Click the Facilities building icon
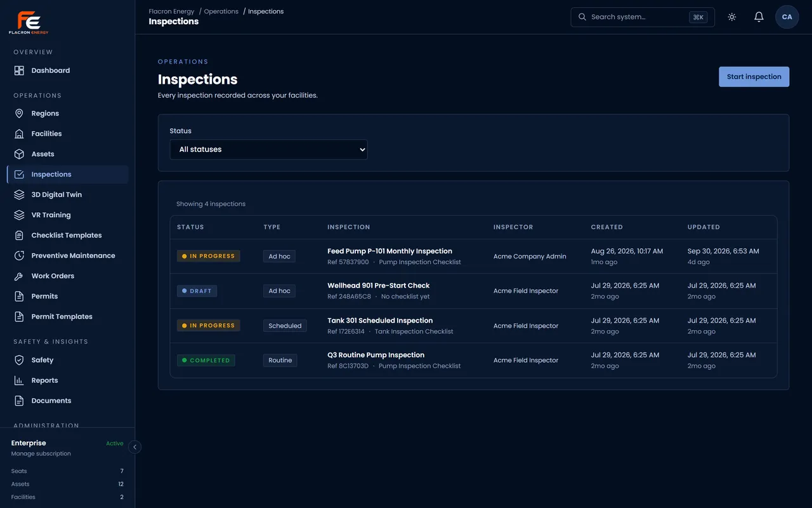Image resolution: width=812 pixels, height=508 pixels. pos(19,134)
